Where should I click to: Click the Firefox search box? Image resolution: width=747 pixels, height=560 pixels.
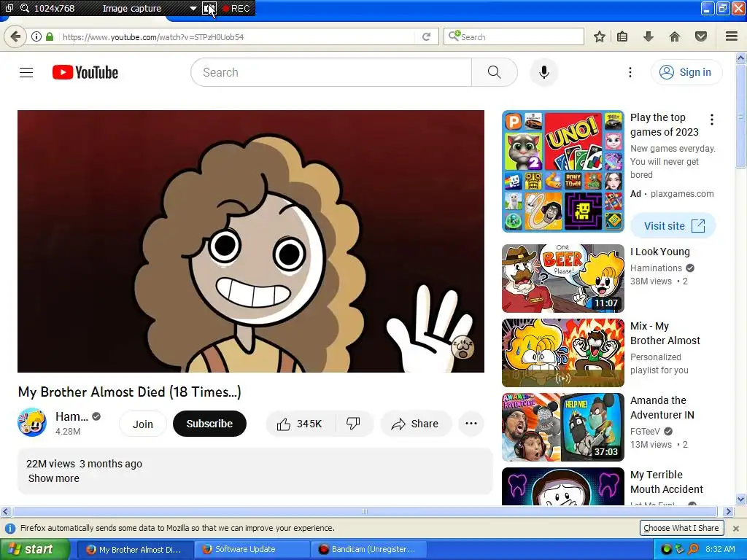point(514,36)
